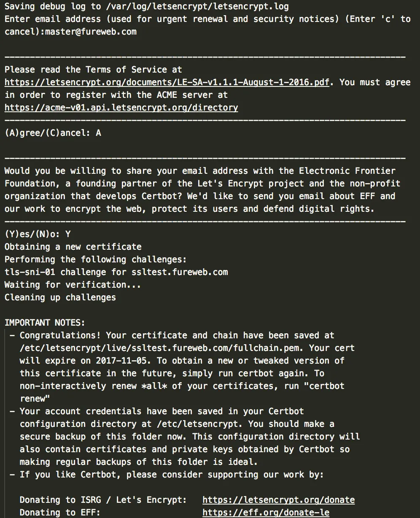The image size is (420, 518).
Task: Click the 'Performing the following challenges:' line
Action: (96, 259)
